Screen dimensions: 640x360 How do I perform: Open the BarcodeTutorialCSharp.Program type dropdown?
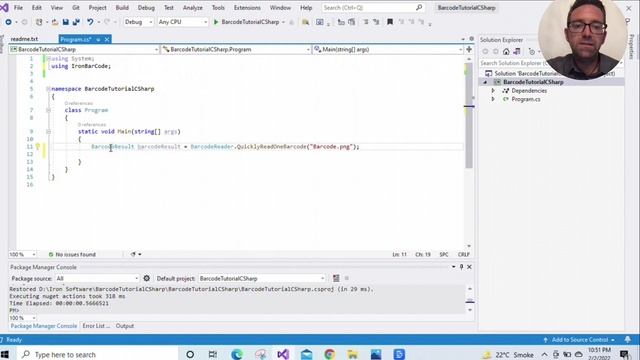tap(236, 49)
